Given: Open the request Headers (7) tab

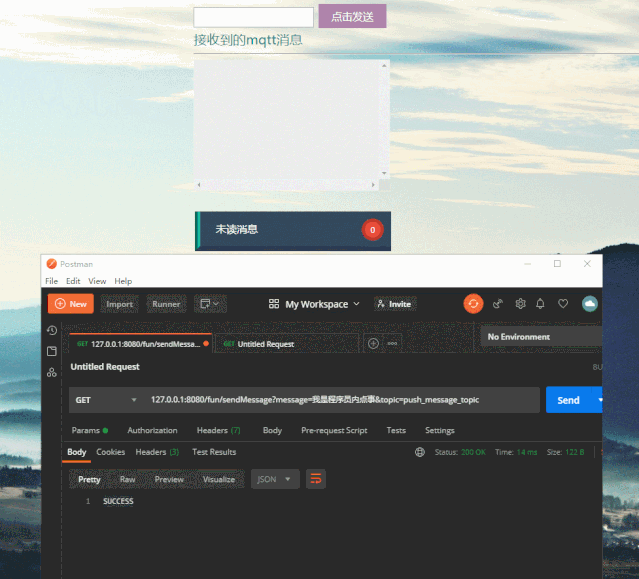Looking at the screenshot, I should (x=218, y=430).
